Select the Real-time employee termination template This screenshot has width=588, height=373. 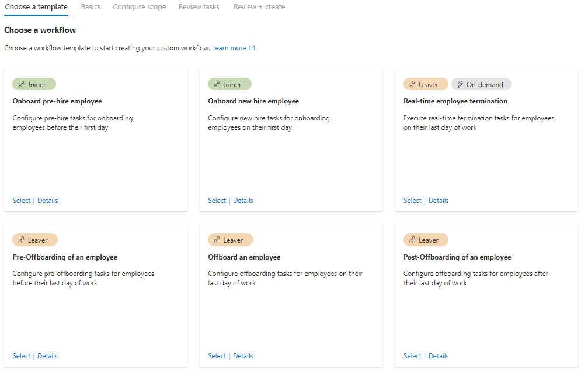[412, 201]
